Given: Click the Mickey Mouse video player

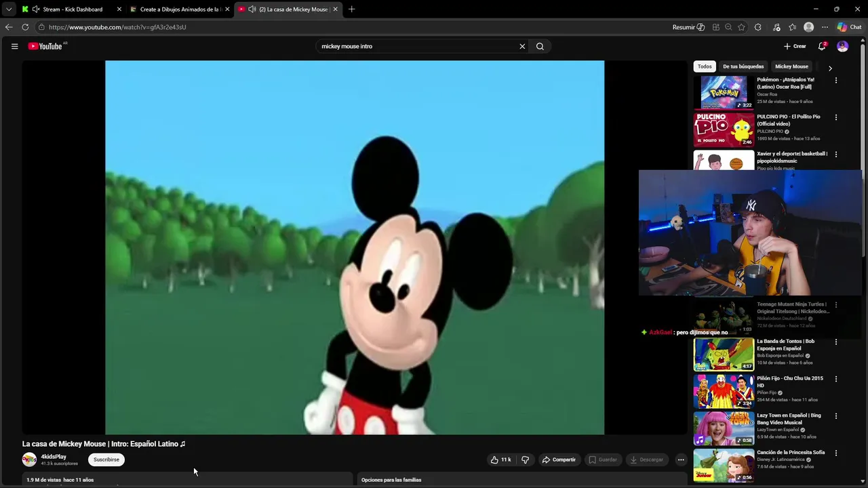Looking at the screenshot, I should click(355, 247).
